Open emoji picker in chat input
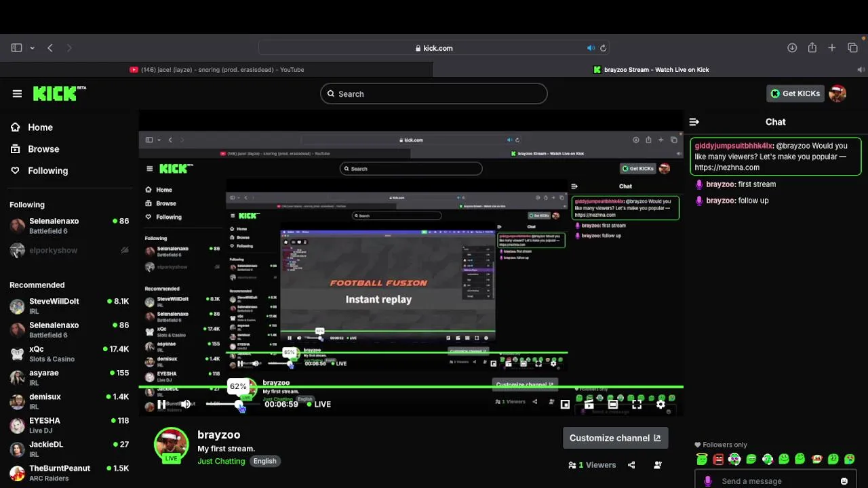The height and width of the screenshot is (488, 868). pos(844,481)
